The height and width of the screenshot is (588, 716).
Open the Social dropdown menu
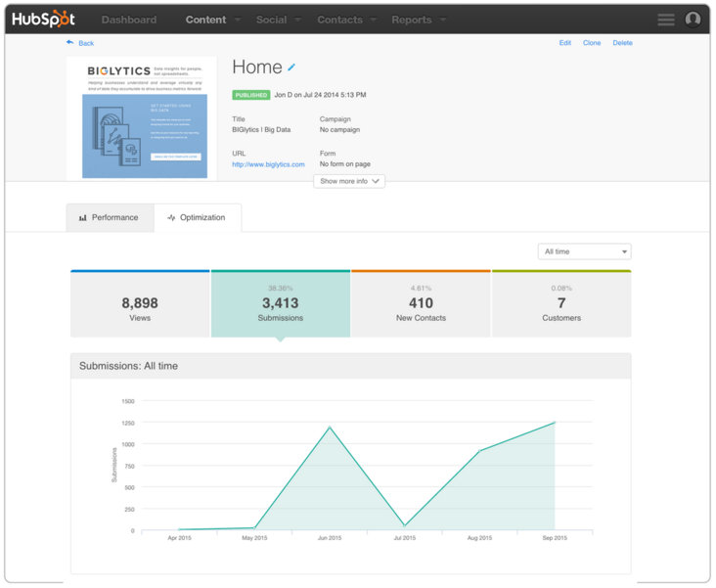tap(278, 20)
